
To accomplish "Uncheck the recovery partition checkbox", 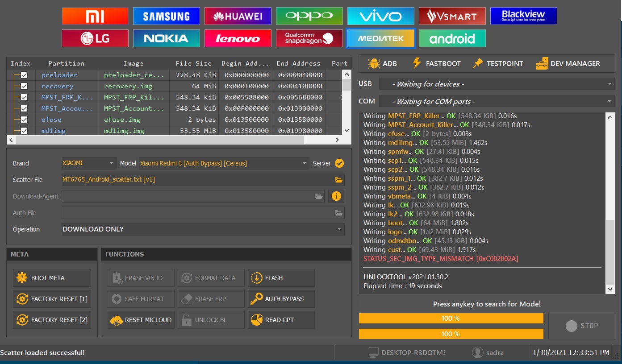I will coord(24,86).
